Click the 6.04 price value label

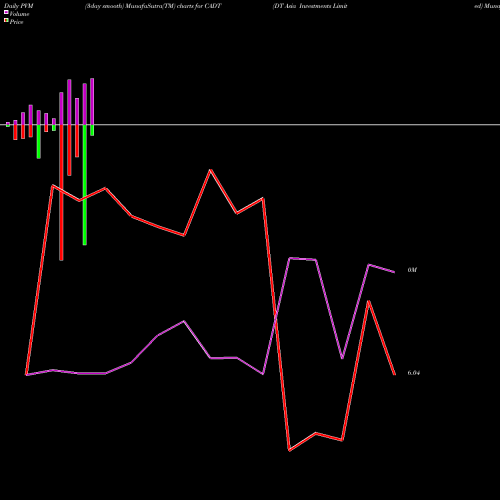pyautogui.click(x=414, y=373)
